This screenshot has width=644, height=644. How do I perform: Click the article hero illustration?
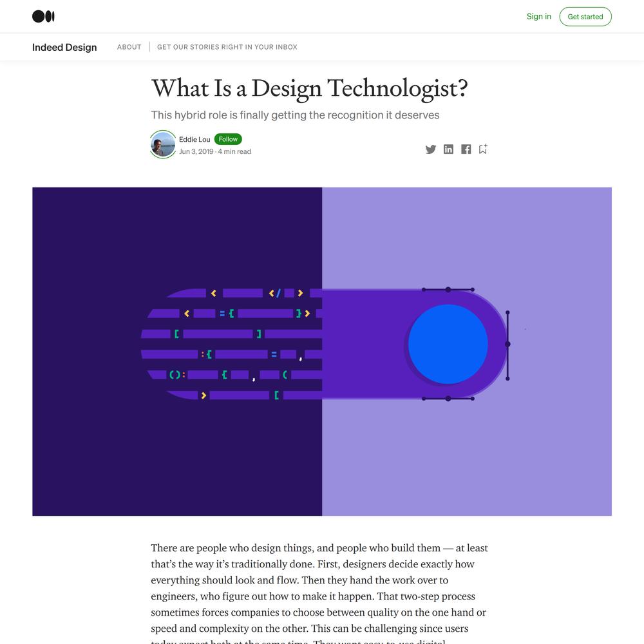(322, 352)
